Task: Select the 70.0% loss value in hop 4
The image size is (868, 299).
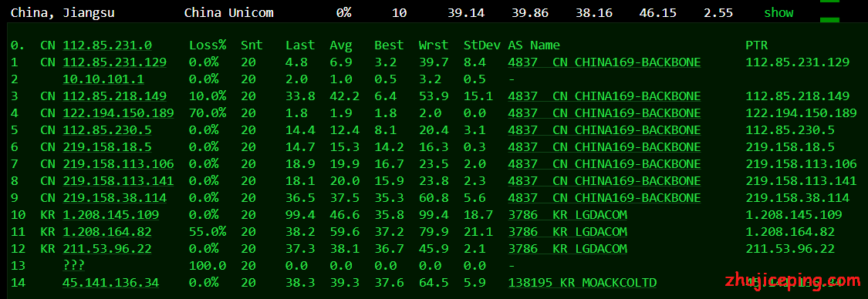Action: (208, 113)
